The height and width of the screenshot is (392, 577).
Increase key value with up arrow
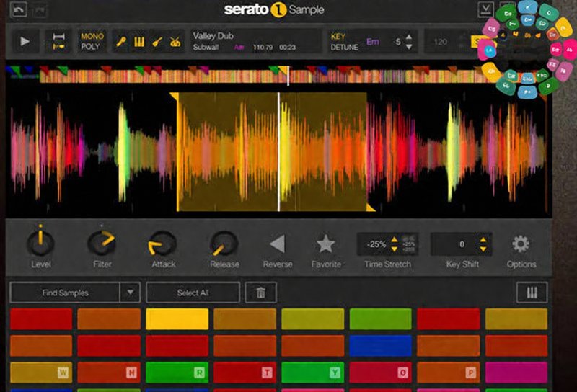(409, 37)
